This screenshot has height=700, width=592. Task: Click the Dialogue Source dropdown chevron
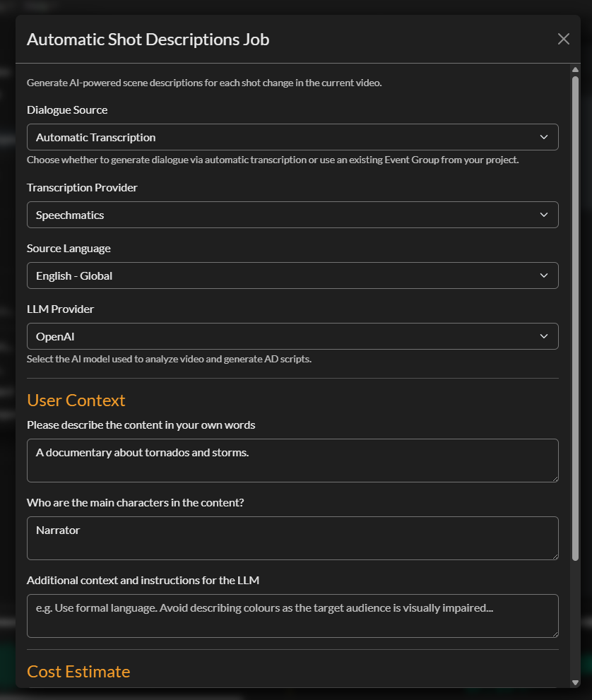tap(544, 137)
